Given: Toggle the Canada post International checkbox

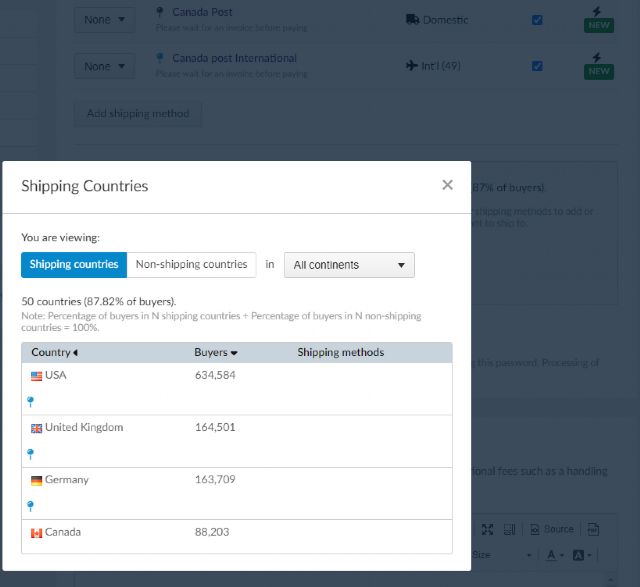Looking at the screenshot, I should point(537,66).
